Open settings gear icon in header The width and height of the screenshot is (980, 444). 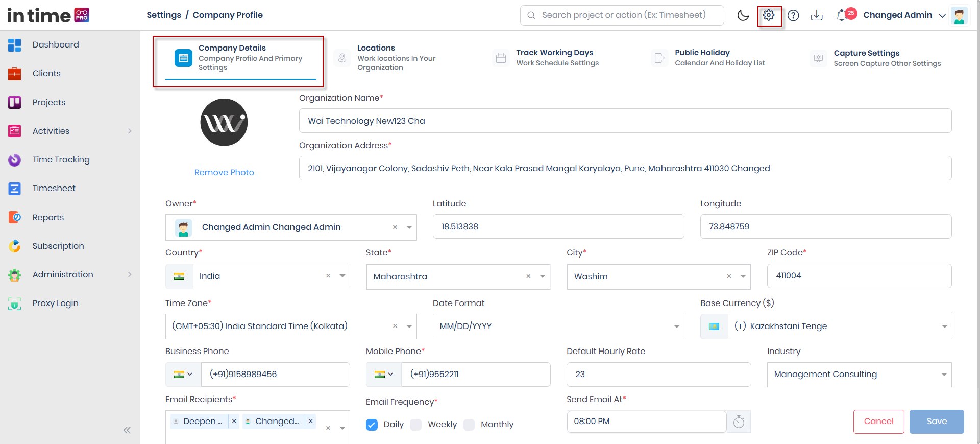(x=769, y=15)
